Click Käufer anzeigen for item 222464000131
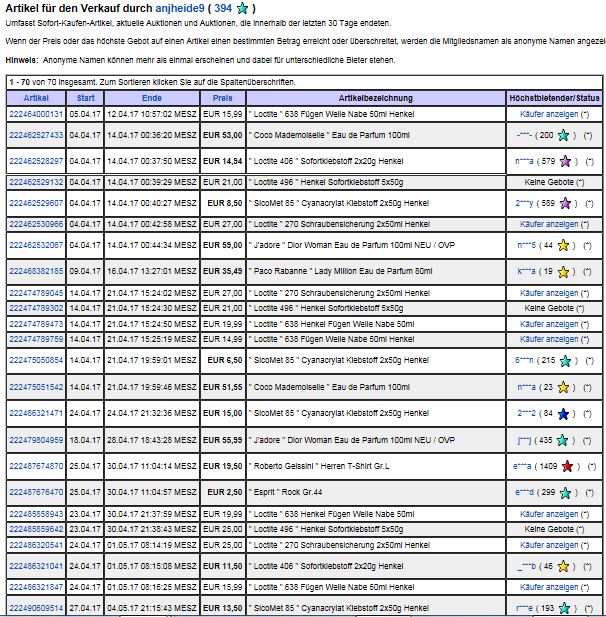The image size is (606, 617). click(549, 114)
